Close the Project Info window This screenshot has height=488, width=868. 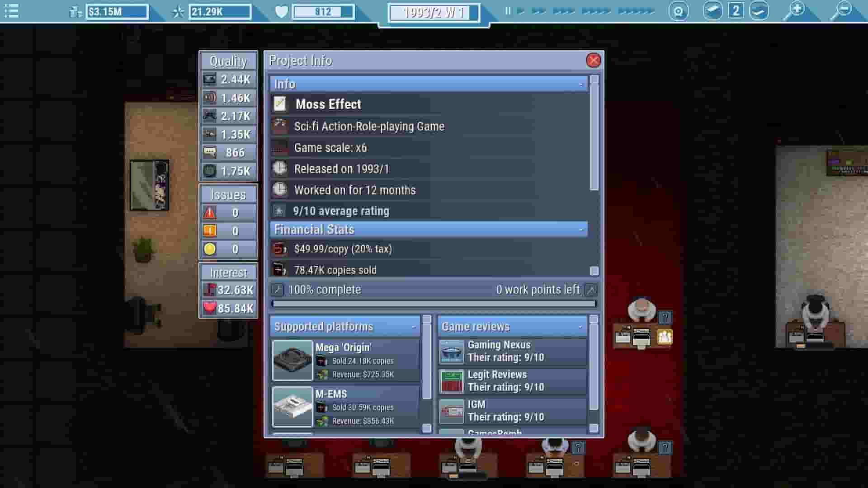click(x=593, y=60)
